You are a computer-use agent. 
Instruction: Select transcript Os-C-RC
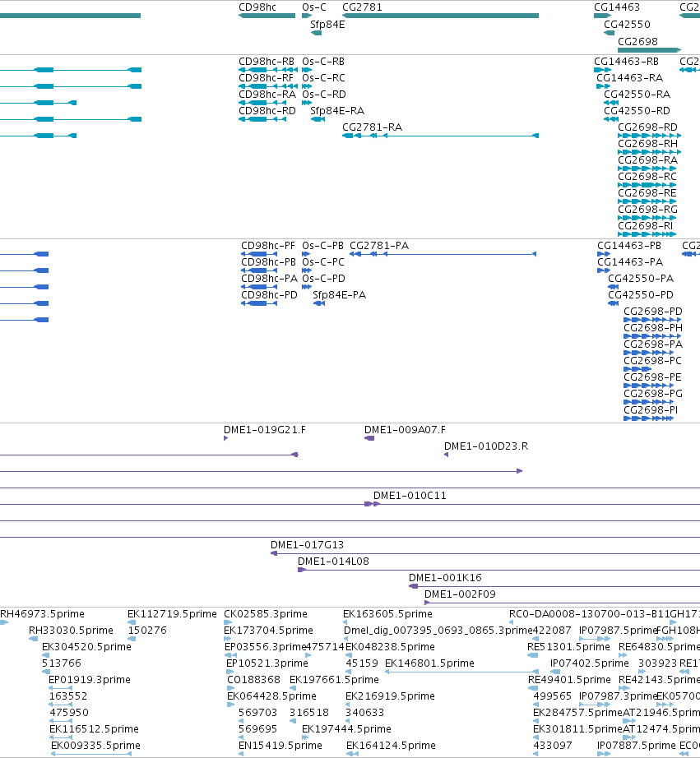pos(323,78)
